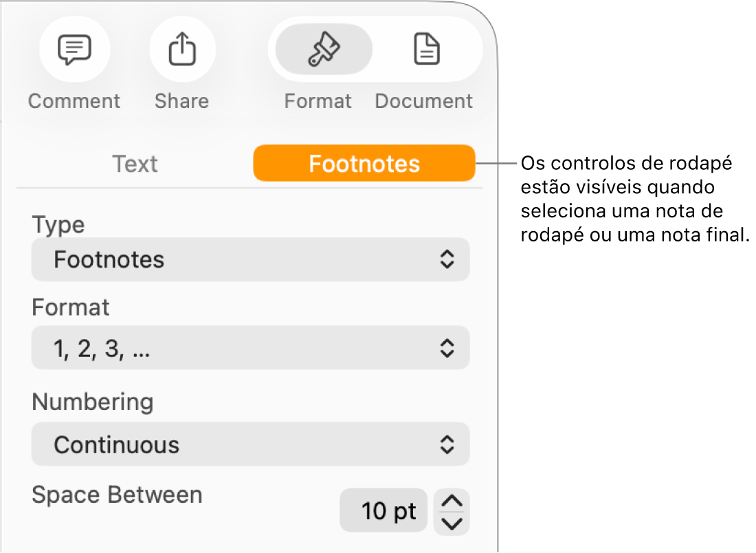Screen dimensions: 756x553
Task: Click the speech bubble icon above Comment label
Action: pyautogui.click(x=74, y=49)
